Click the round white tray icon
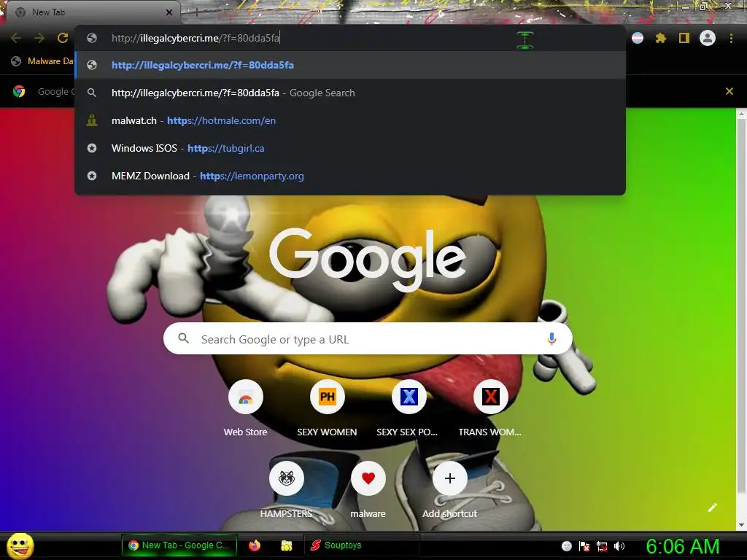Image resolution: width=747 pixels, height=560 pixels. pyautogui.click(x=566, y=546)
